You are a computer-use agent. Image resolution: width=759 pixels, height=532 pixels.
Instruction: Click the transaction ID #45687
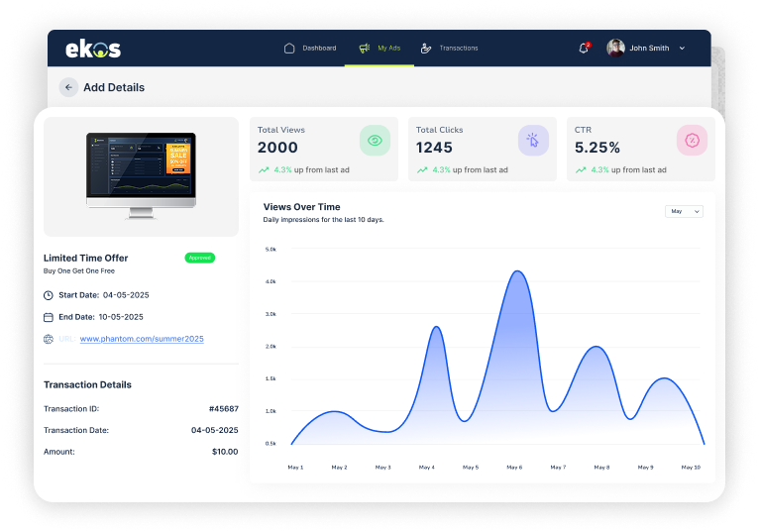pos(223,408)
